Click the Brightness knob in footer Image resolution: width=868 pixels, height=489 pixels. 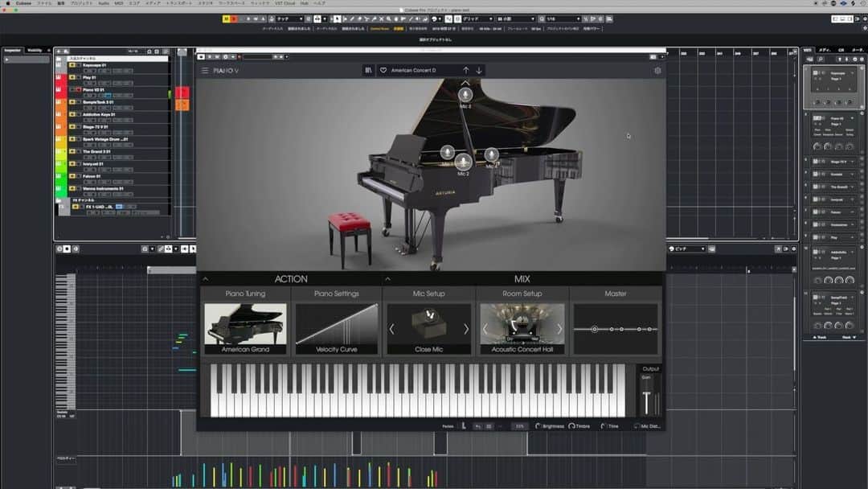click(x=538, y=426)
